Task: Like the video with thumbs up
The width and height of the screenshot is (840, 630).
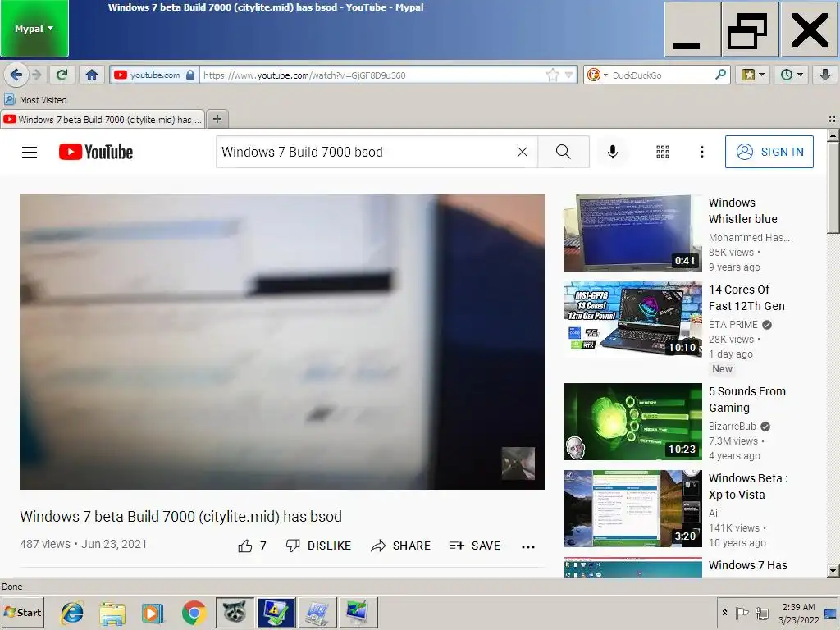Action: click(252, 546)
